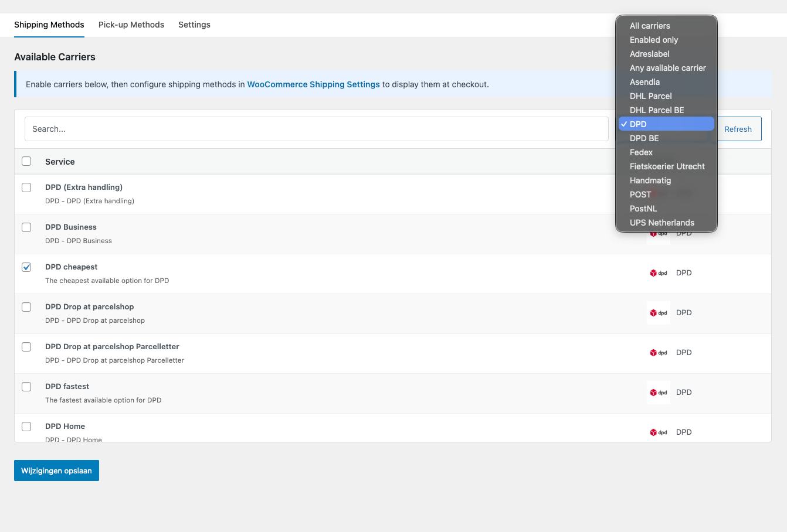Open the WooCommerce Shipping Settings link

click(314, 84)
